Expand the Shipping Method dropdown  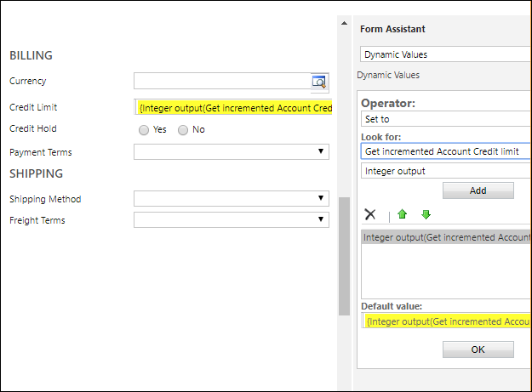coord(231,199)
